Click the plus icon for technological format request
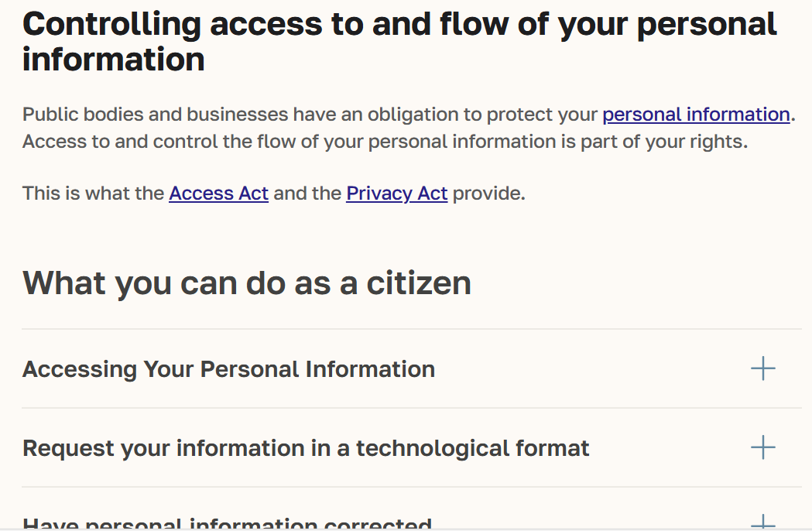The height and width of the screenshot is (531, 812). 762,447
